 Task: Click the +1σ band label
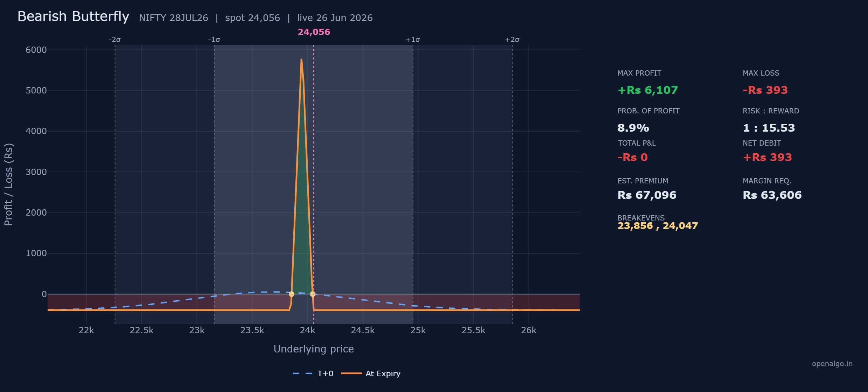point(413,40)
